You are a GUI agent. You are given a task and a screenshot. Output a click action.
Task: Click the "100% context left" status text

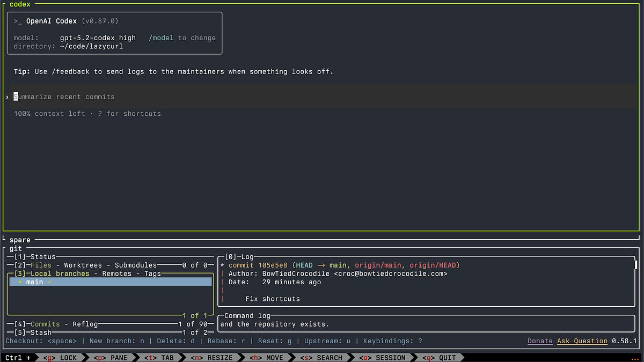click(x=49, y=113)
